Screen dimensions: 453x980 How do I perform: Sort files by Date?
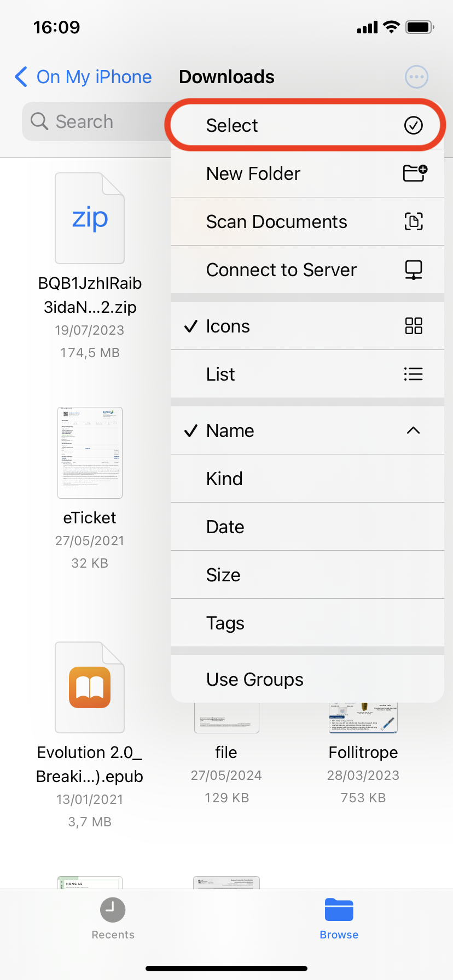307,527
